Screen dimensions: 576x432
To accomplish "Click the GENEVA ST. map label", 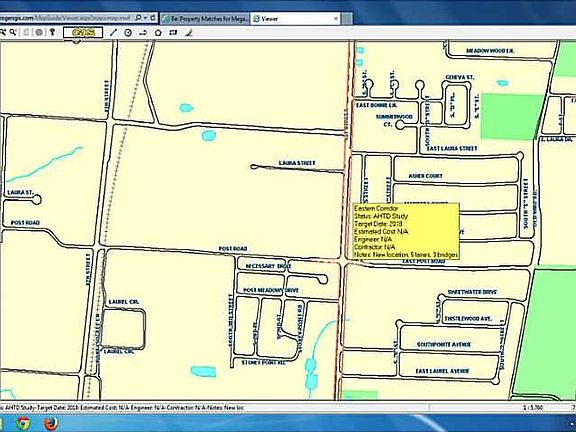I will click(x=460, y=77).
